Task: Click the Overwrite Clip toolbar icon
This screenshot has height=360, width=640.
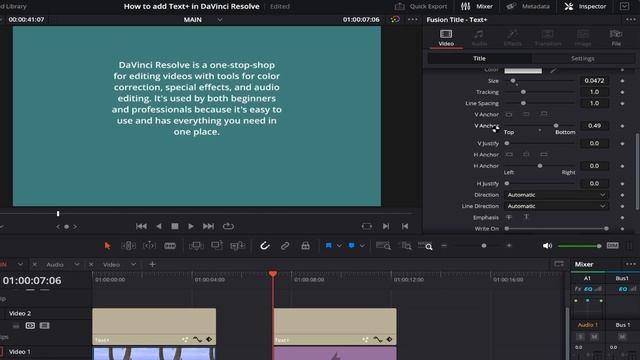Action: [217, 246]
